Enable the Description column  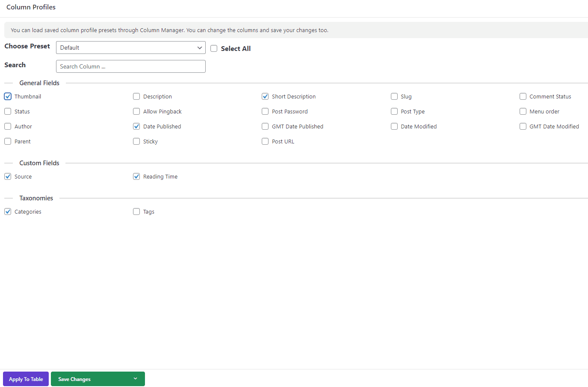coord(136,97)
